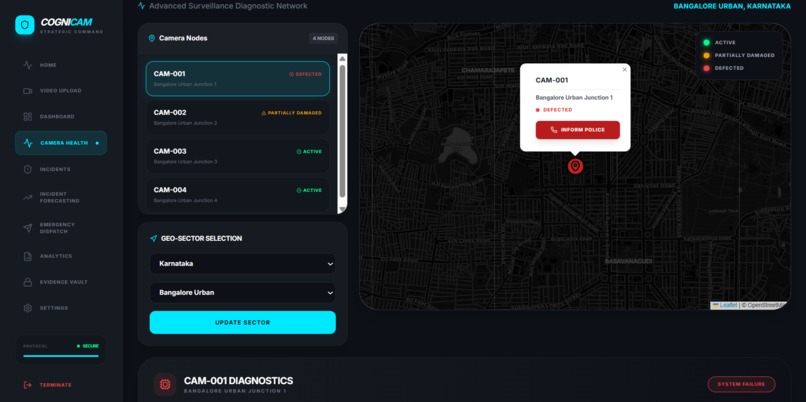Click the Camera Health pulse icon
The image size is (806, 402).
click(x=28, y=143)
